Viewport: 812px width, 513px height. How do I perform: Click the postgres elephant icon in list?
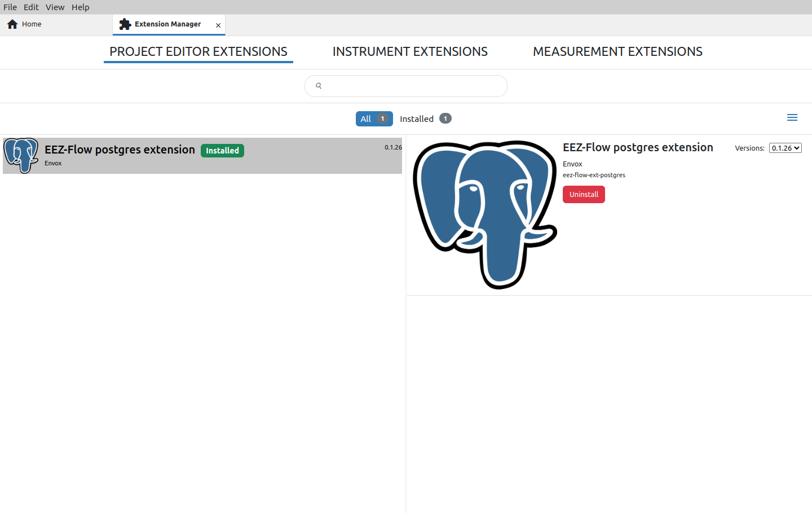click(x=21, y=156)
